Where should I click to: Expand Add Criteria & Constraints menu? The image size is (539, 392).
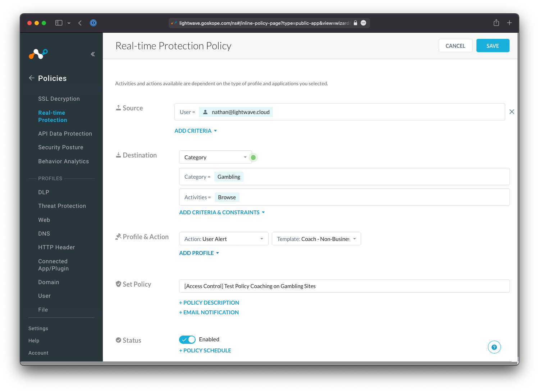click(222, 213)
